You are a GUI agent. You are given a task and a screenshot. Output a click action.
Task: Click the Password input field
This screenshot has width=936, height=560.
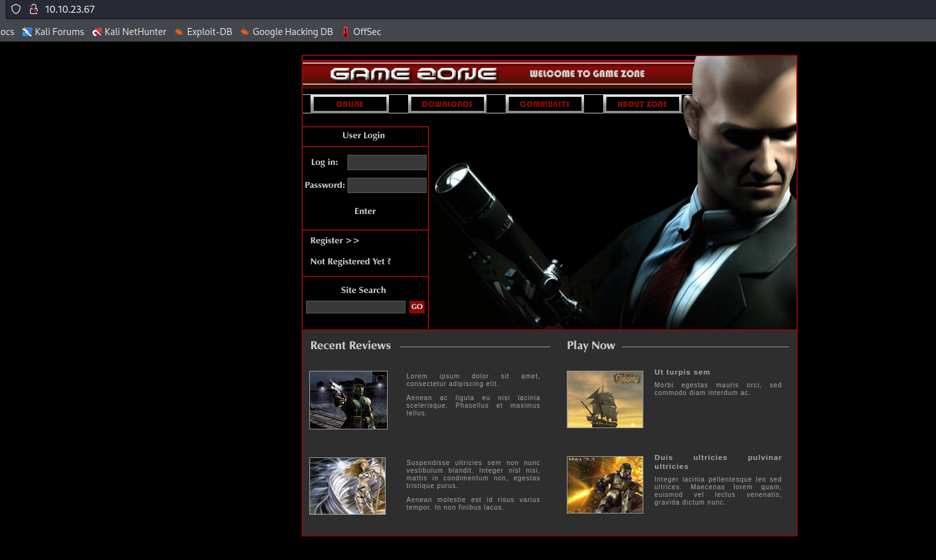click(x=387, y=185)
